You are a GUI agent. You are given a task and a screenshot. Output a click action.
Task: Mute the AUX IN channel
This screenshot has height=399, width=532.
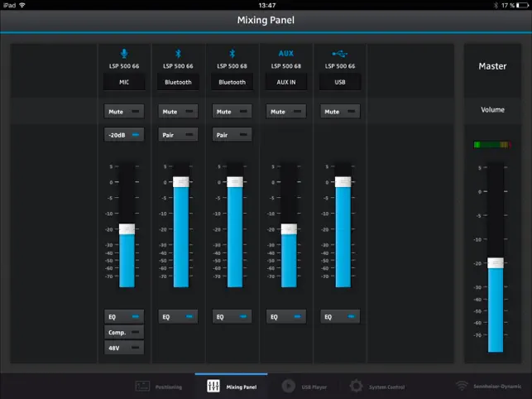(x=286, y=112)
